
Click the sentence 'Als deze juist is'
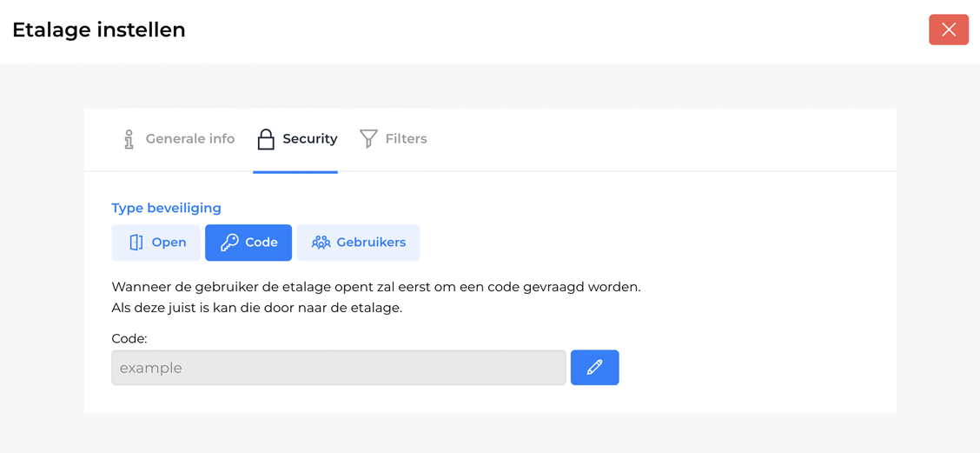click(x=256, y=308)
